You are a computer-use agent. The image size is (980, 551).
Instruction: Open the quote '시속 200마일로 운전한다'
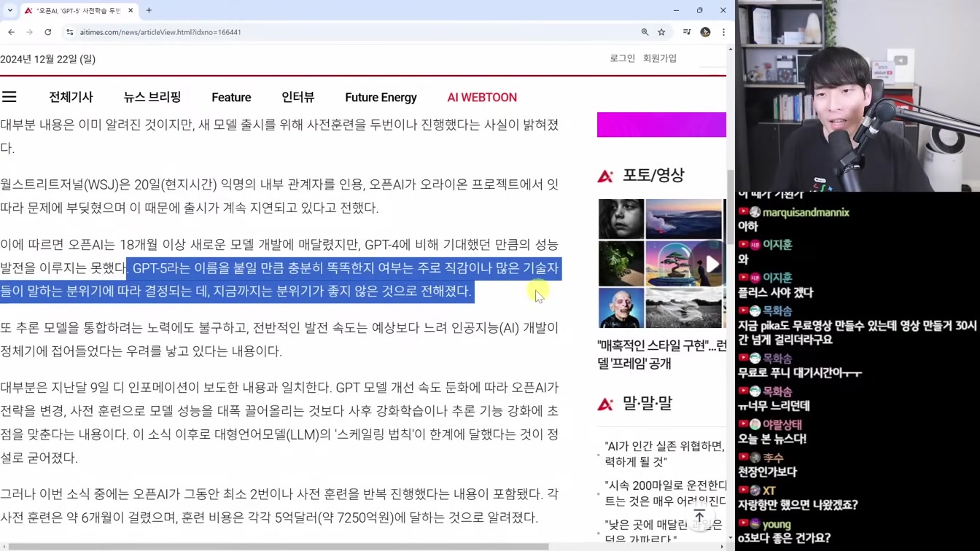click(x=664, y=493)
